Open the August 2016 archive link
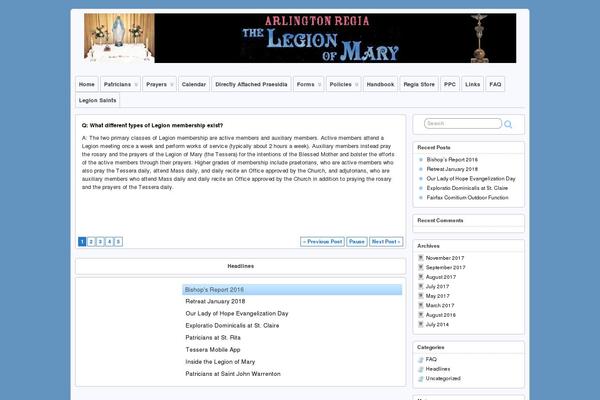The image size is (600, 400). (440, 315)
